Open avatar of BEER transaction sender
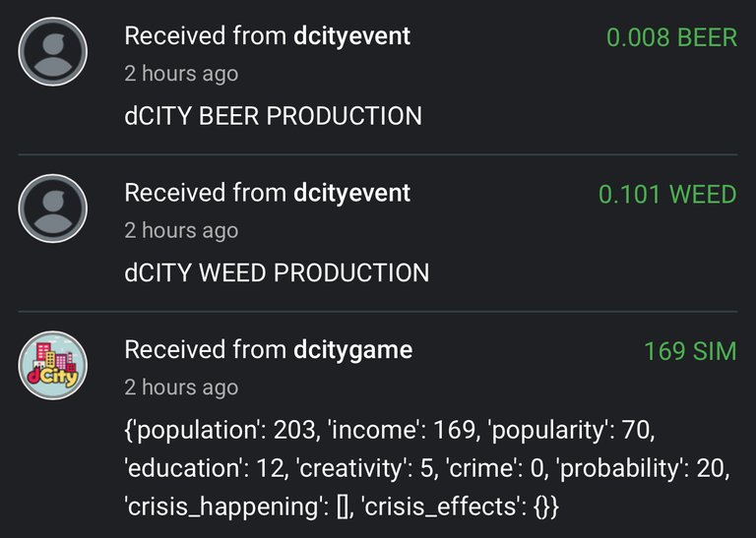This screenshot has height=538, width=756. pos(52,51)
